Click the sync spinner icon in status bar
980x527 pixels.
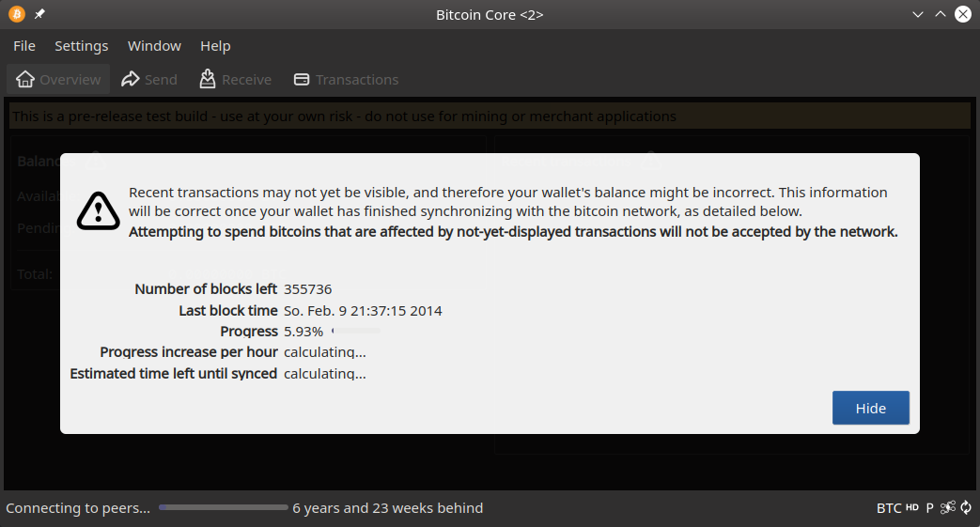(966, 507)
